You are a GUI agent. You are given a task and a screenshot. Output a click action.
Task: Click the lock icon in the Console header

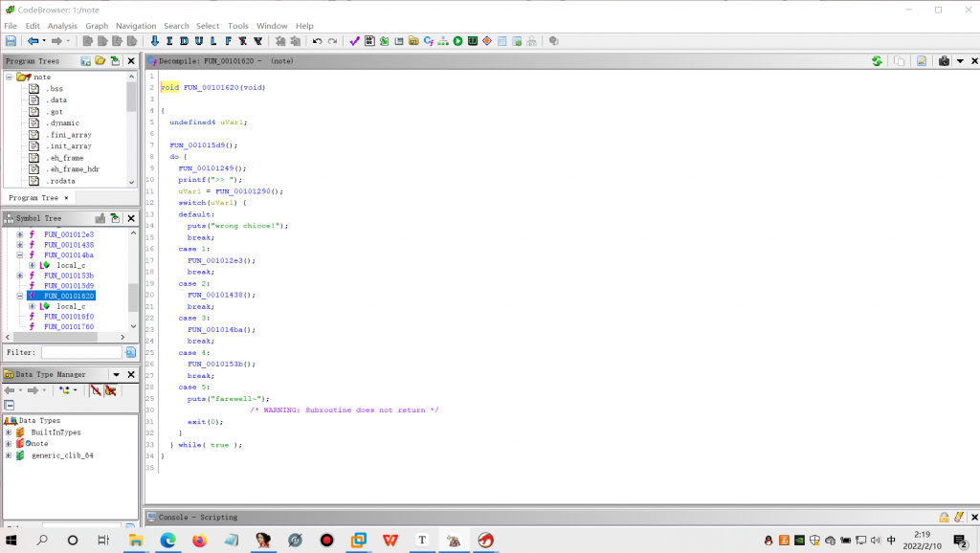[944, 517]
